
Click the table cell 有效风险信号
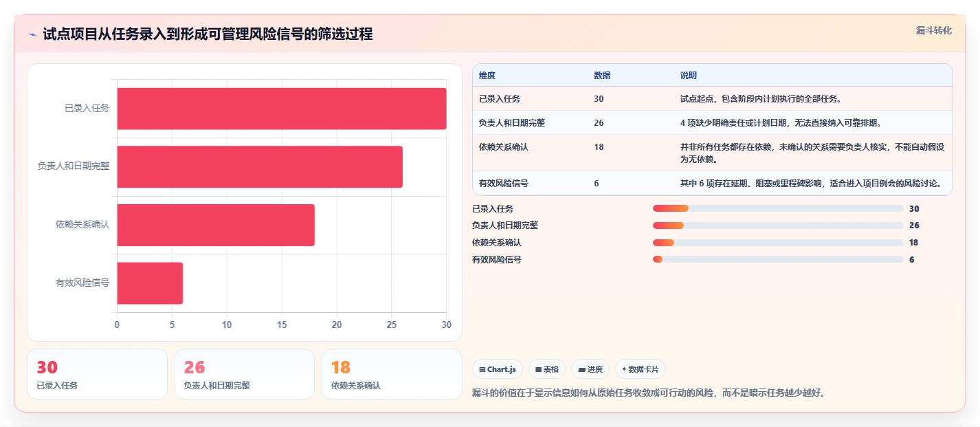(x=503, y=184)
